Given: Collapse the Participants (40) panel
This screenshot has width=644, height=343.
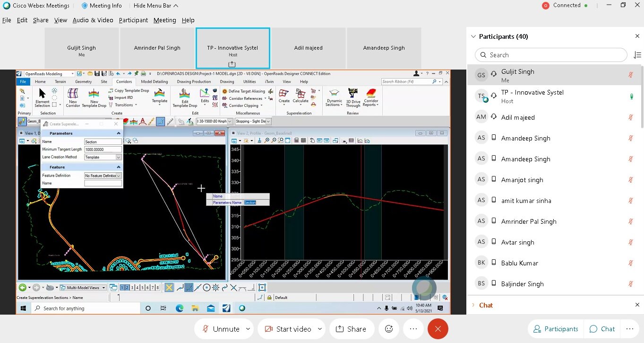Looking at the screenshot, I should click(473, 36).
